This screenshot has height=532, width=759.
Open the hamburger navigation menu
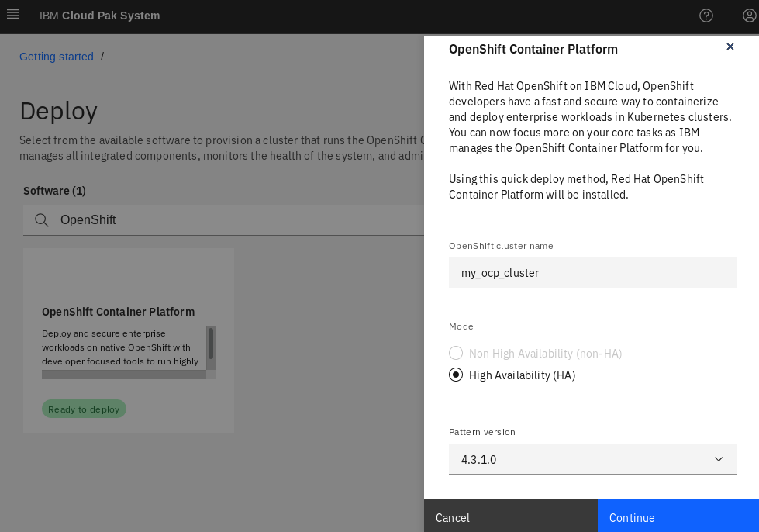click(x=13, y=15)
